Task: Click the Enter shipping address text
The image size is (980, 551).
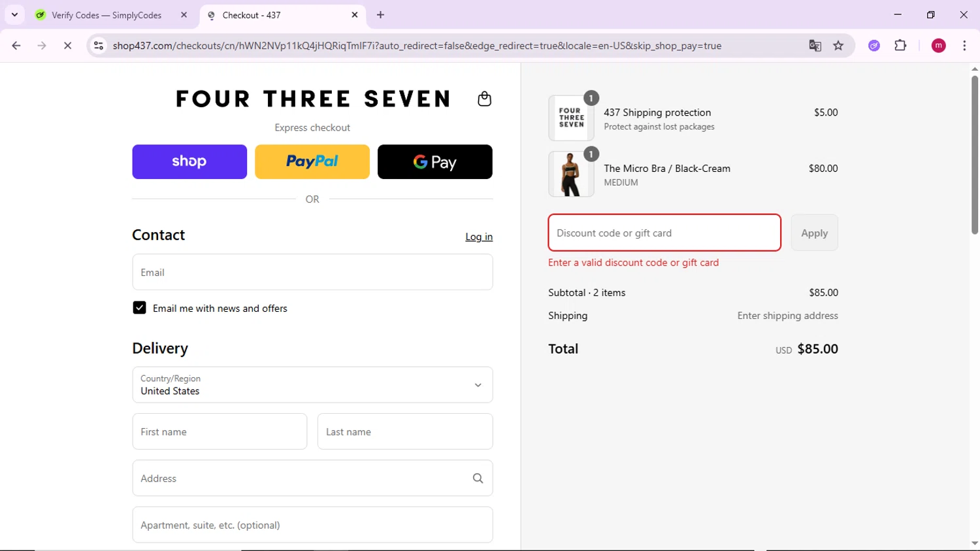Action: tap(787, 316)
